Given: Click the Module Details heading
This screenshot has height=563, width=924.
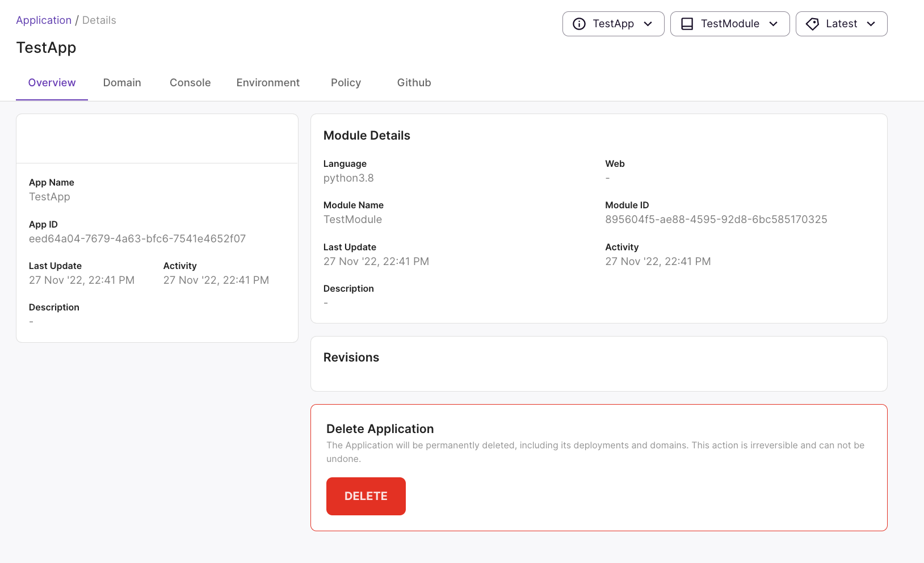Looking at the screenshot, I should point(367,136).
